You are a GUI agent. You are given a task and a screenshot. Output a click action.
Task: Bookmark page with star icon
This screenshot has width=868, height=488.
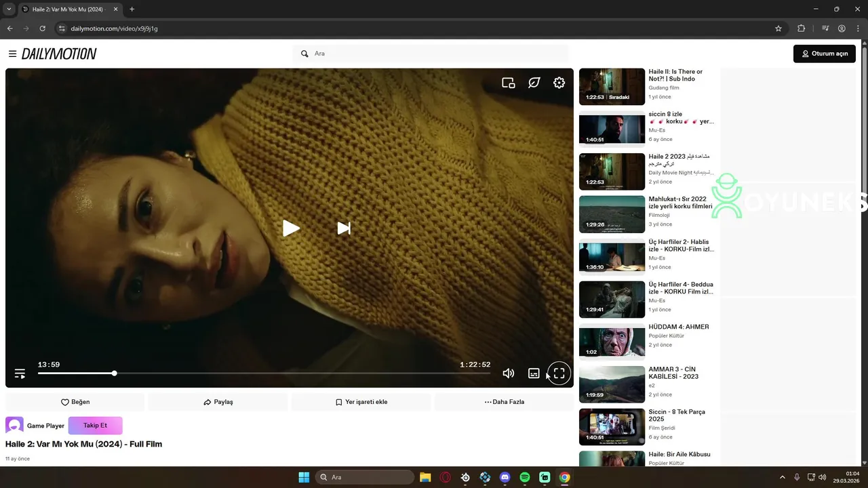[778, 28]
